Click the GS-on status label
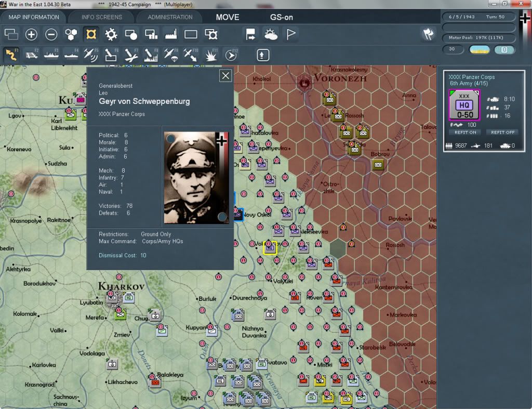The height and width of the screenshot is (409, 532). point(281,17)
